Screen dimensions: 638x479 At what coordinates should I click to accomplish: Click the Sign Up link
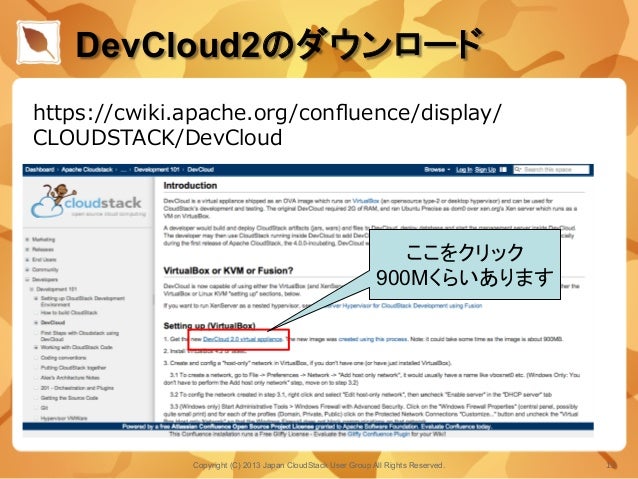pyautogui.click(x=485, y=169)
